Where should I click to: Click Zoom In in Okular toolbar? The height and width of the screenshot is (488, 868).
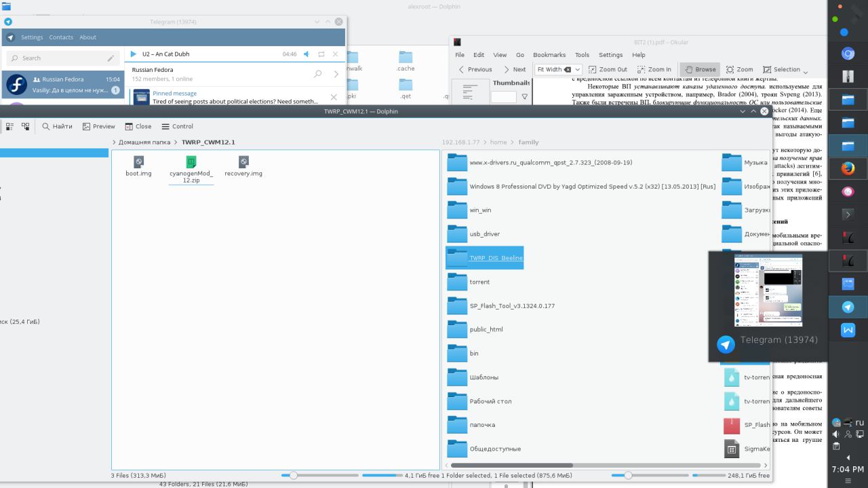pos(654,69)
